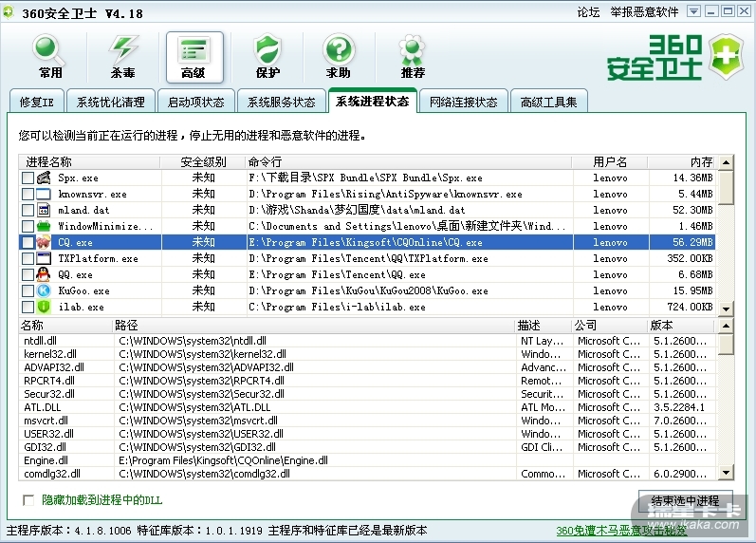
Task: Sort DLL list by 描述 header
Action: pyautogui.click(x=544, y=326)
